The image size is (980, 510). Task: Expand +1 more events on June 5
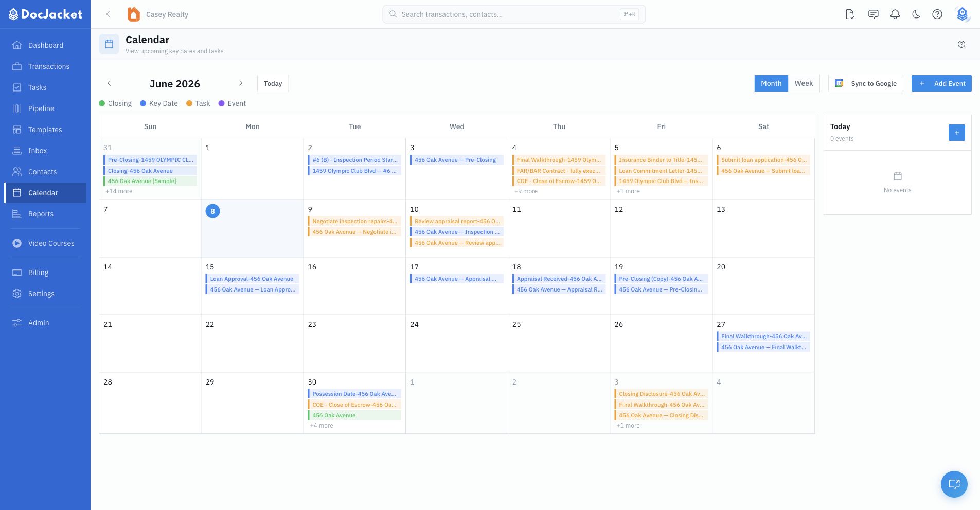pos(628,191)
